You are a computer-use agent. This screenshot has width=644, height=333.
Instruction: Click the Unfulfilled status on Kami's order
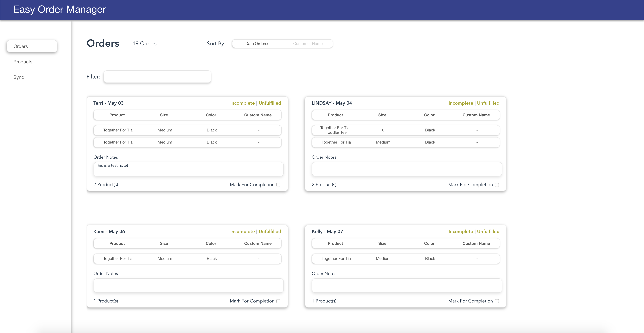pyautogui.click(x=270, y=232)
